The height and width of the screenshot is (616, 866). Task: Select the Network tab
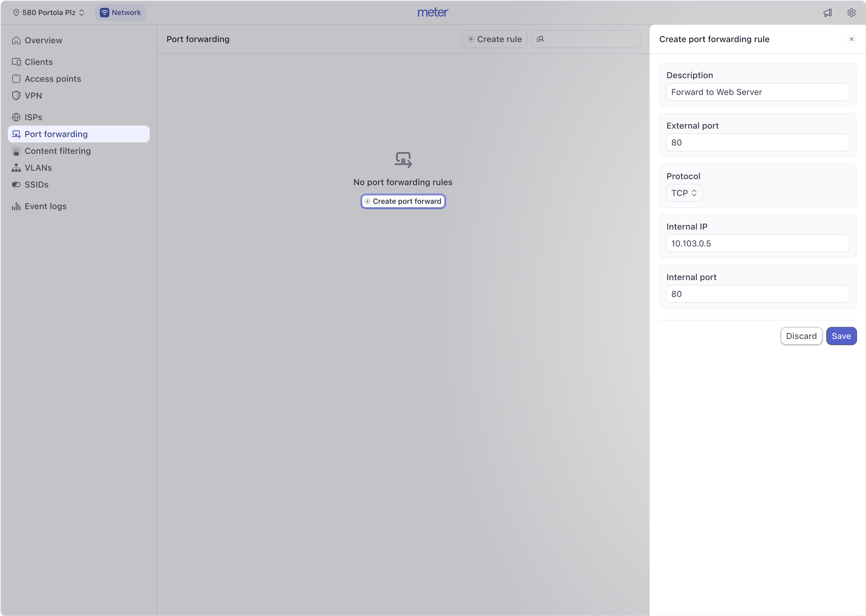point(120,13)
